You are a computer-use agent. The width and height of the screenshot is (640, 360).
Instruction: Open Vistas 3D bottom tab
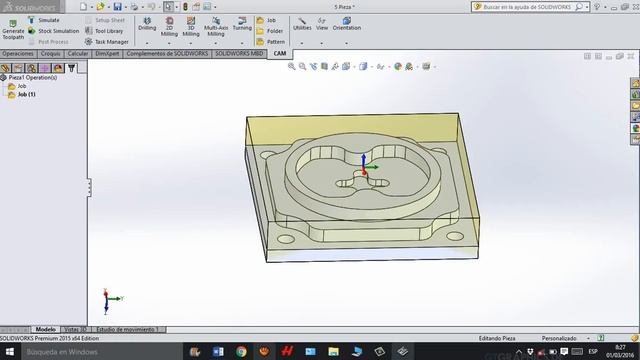[76, 329]
